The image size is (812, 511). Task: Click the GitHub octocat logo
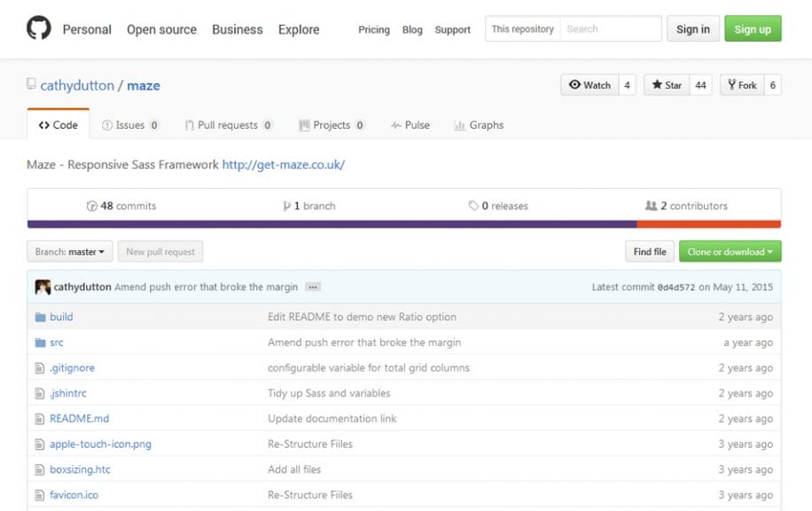(x=37, y=27)
